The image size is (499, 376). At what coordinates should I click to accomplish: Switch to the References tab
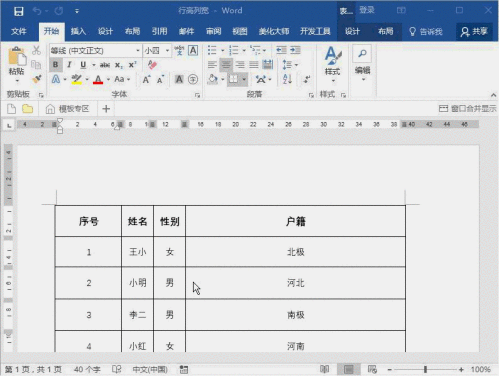click(x=159, y=31)
